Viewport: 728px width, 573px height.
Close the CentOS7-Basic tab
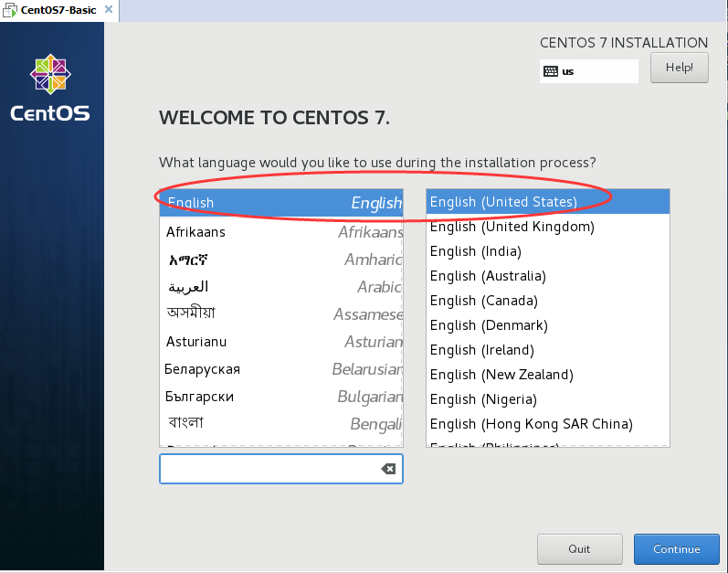[109, 9]
